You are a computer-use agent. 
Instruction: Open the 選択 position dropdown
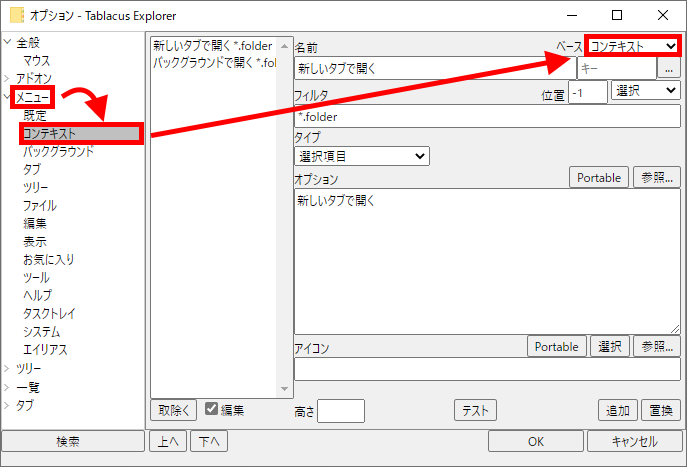click(x=646, y=91)
